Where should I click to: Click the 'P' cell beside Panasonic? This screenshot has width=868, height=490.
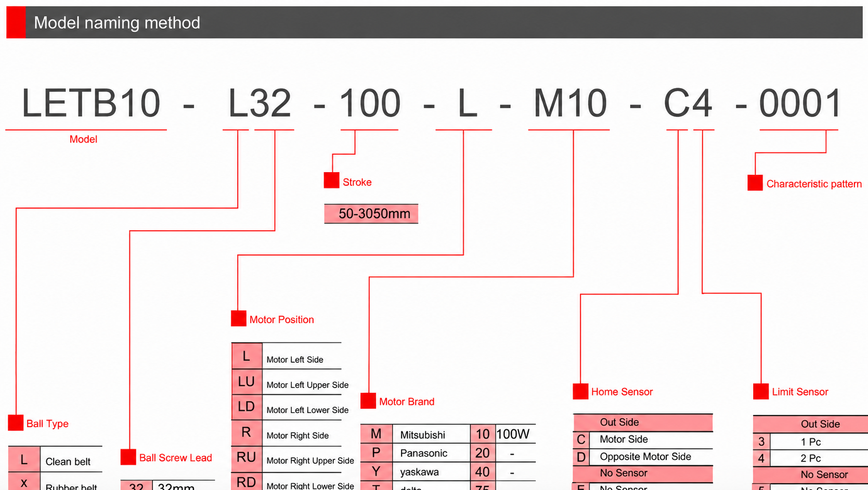376,453
